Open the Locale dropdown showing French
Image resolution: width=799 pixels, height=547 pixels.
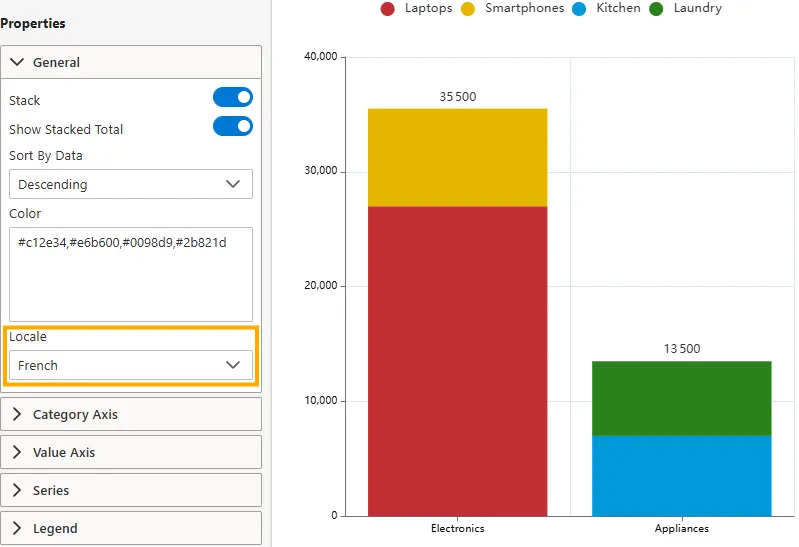point(131,365)
